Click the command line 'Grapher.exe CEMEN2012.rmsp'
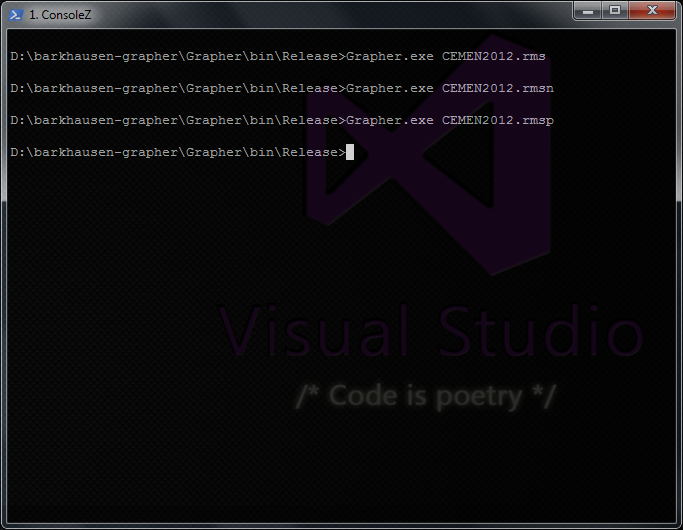The width and height of the screenshot is (683, 530). tap(450, 121)
